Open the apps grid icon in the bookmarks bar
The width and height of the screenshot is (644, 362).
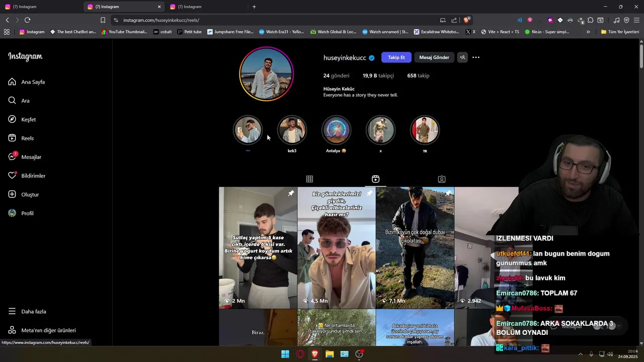tap(7, 32)
